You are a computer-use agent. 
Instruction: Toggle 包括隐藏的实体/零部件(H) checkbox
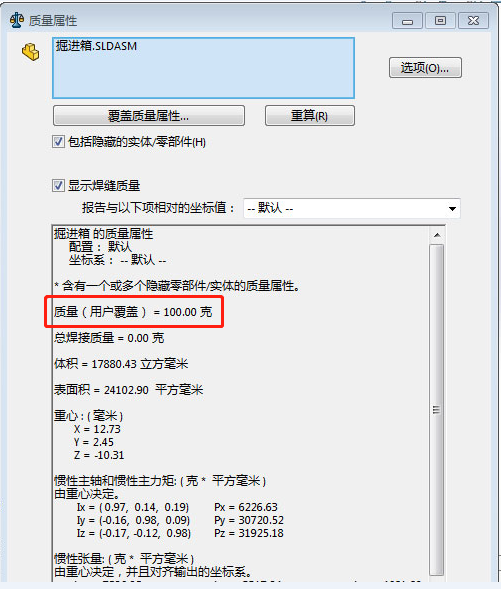click(x=58, y=142)
